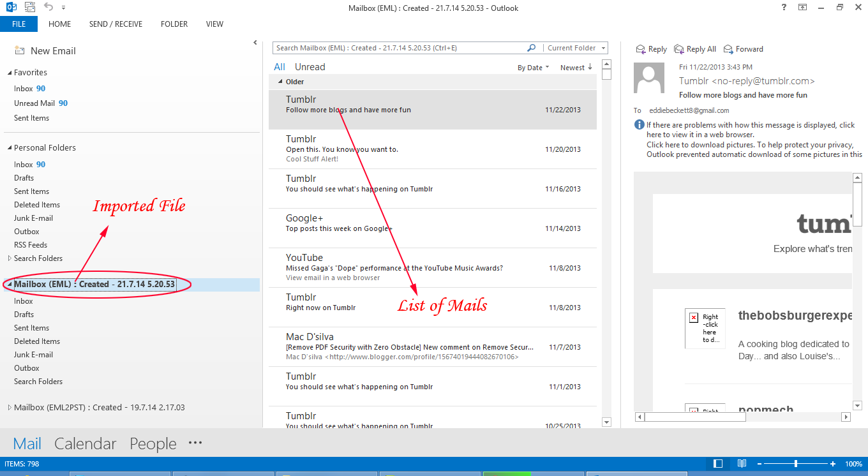This screenshot has height=476, width=868.
Task: Click the New Email button
Action: 45,51
